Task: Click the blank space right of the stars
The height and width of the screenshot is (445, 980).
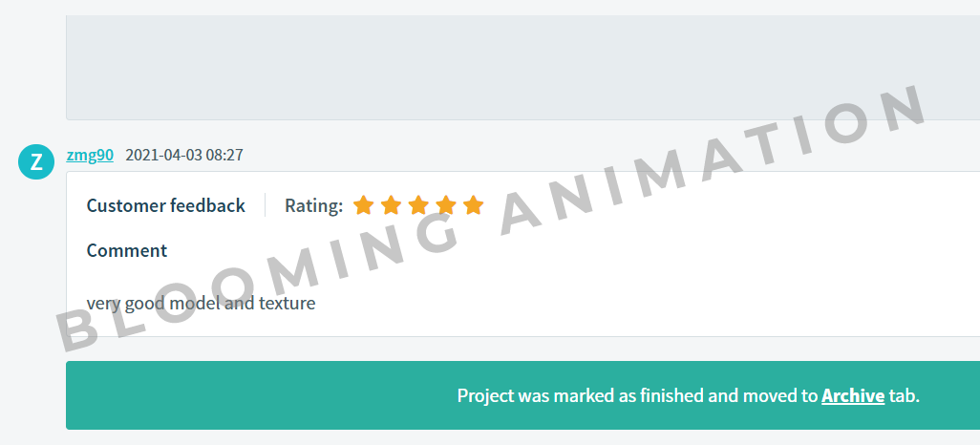Action: point(716,205)
